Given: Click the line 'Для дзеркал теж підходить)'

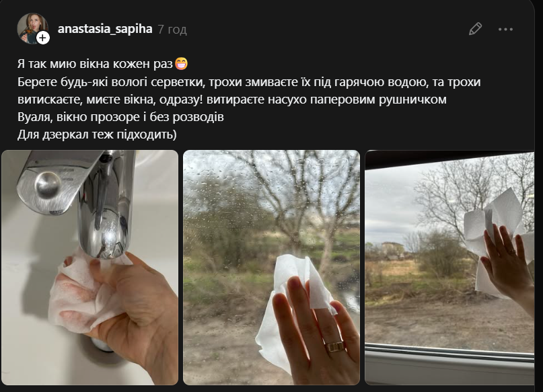Looking at the screenshot, I should [x=97, y=134].
